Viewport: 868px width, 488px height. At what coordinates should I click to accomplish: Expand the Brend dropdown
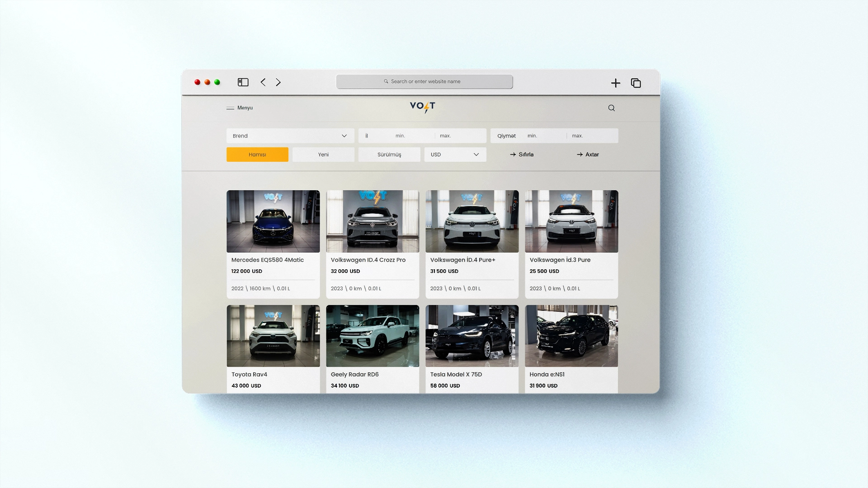point(290,136)
